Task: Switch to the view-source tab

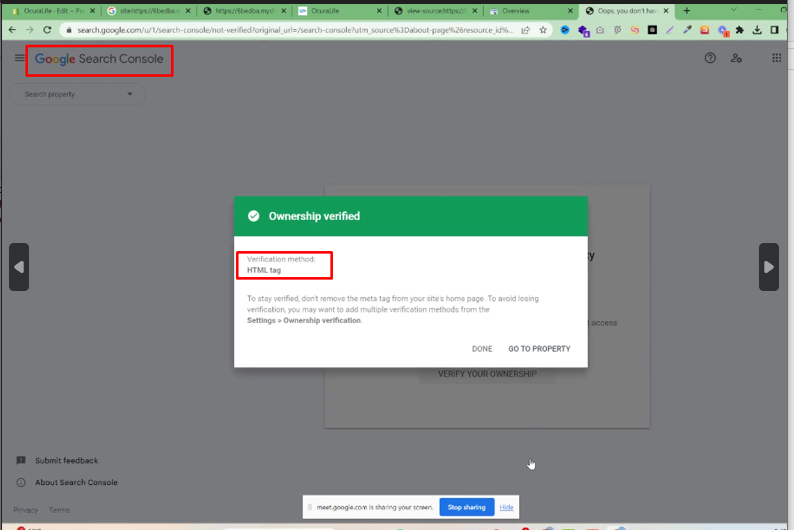Action: [x=433, y=11]
